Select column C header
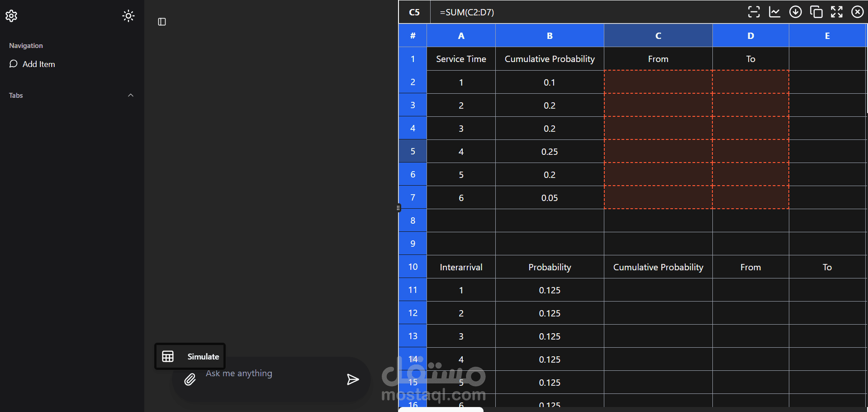 658,36
